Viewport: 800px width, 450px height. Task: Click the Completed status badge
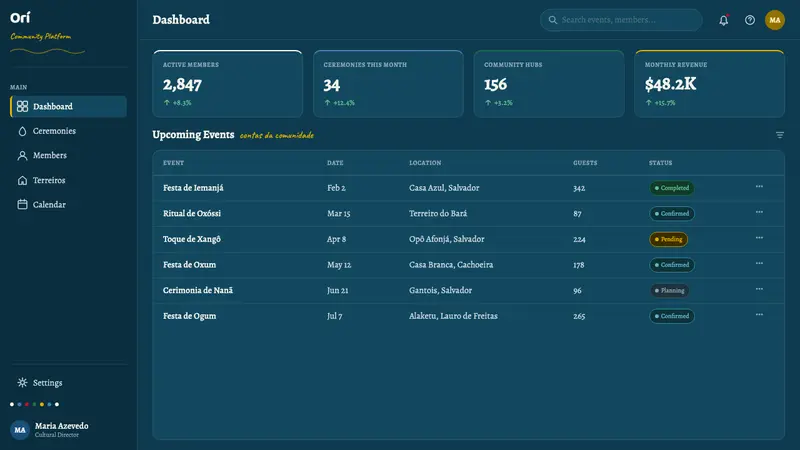pyautogui.click(x=671, y=188)
